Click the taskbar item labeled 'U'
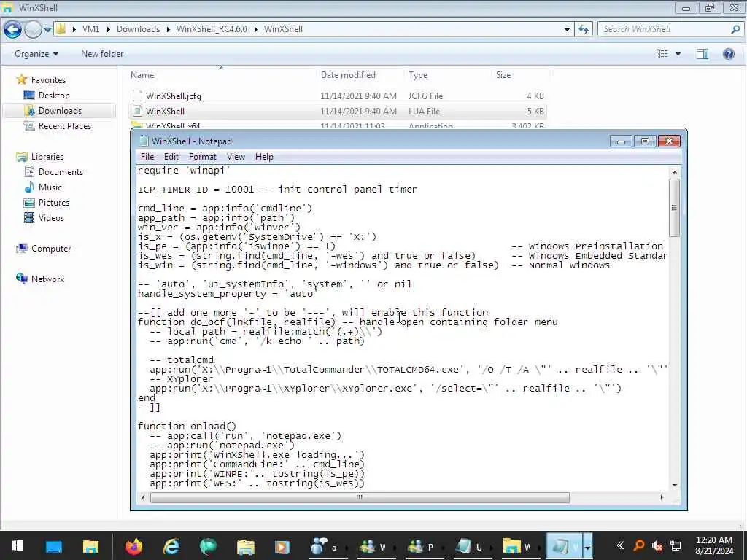 [473, 547]
